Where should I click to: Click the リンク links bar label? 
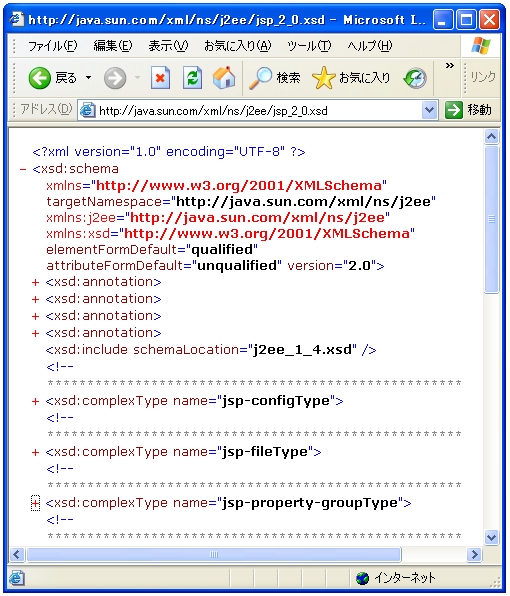[483, 78]
